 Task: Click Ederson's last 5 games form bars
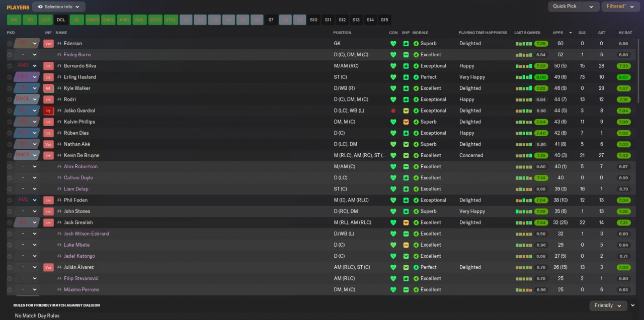(523, 44)
